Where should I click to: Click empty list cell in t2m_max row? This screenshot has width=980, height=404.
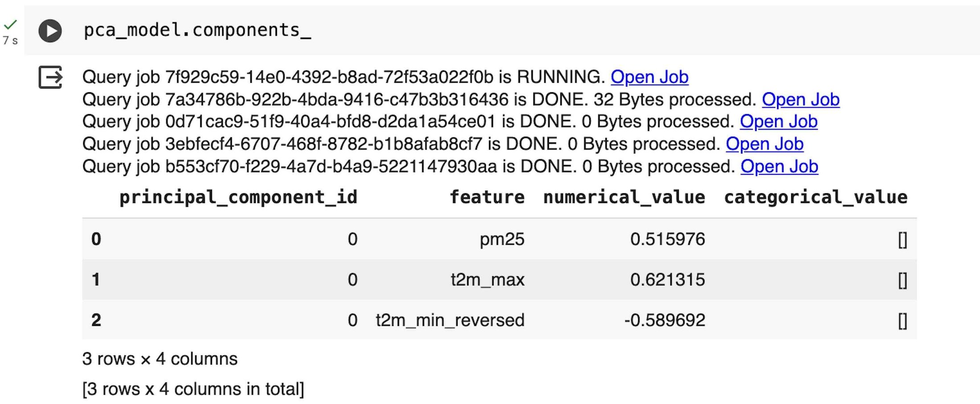[902, 280]
